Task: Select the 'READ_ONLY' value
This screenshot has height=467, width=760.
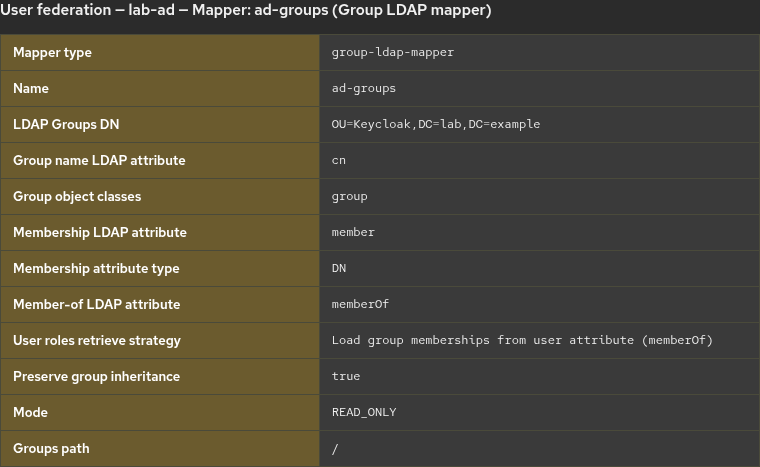Action: (x=364, y=412)
